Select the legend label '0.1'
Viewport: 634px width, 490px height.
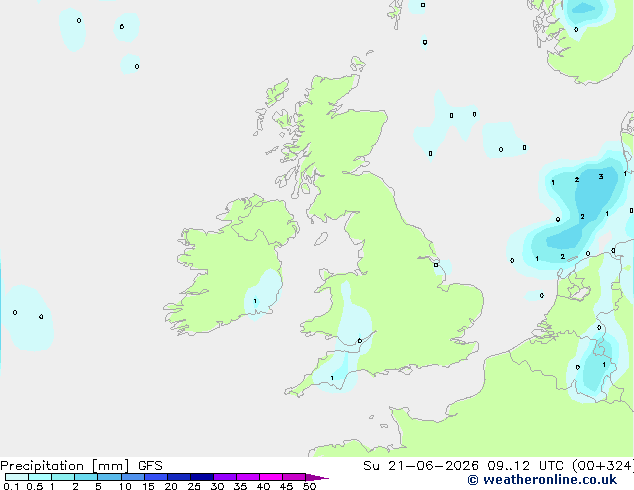(x=11, y=486)
